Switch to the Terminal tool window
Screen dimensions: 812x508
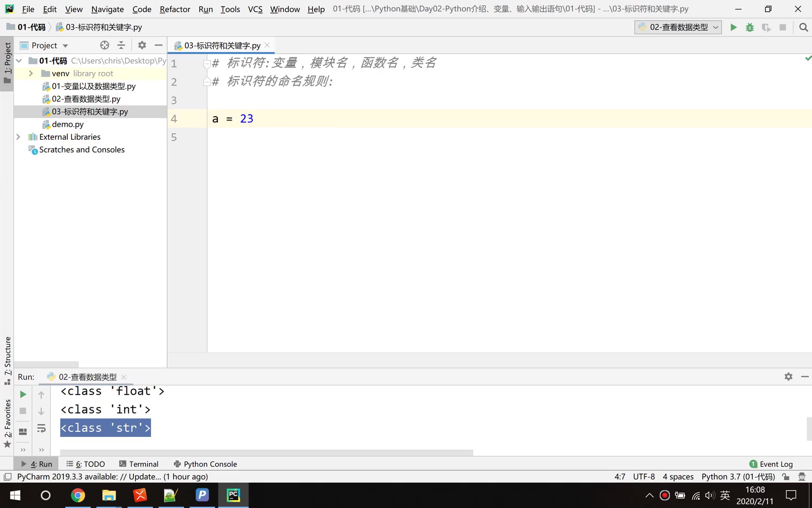pos(139,464)
